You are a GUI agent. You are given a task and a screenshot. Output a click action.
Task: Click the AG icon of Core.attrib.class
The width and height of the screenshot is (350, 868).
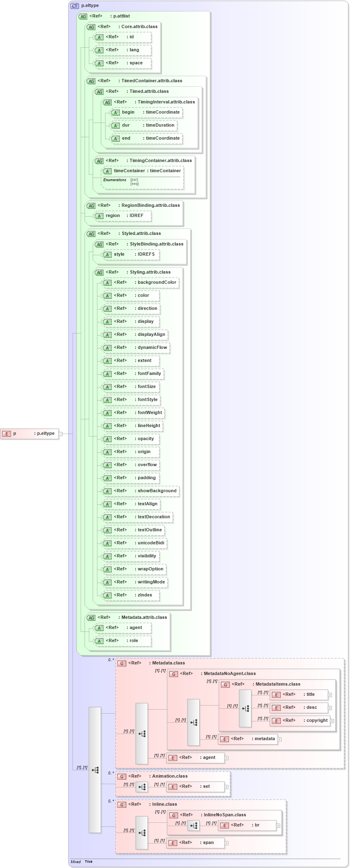click(x=91, y=27)
